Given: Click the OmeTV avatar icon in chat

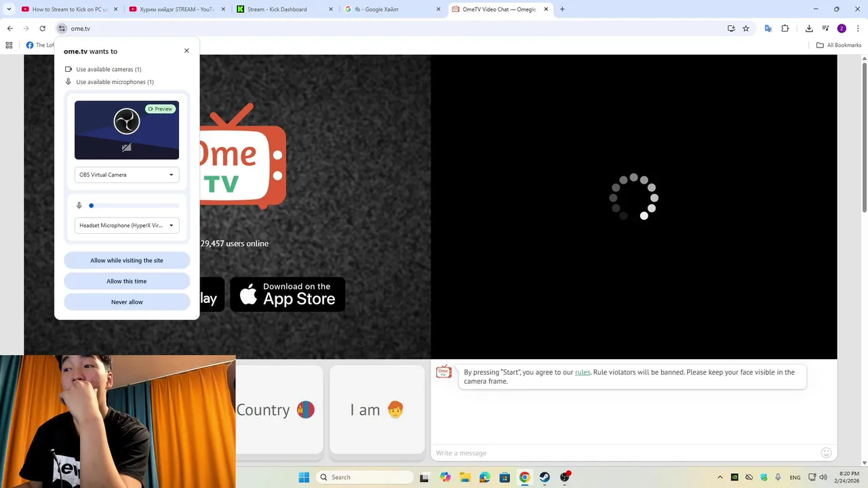Looking at the screenshot, I should 443,371.
